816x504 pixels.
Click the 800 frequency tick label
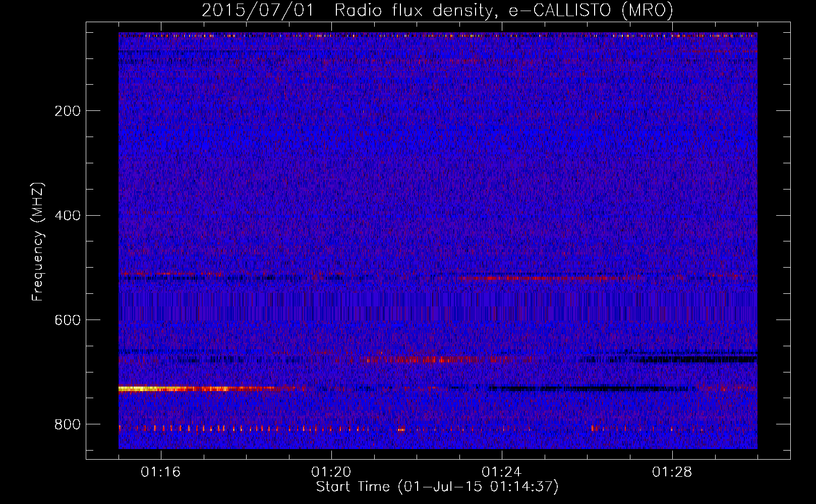point(68,425)
